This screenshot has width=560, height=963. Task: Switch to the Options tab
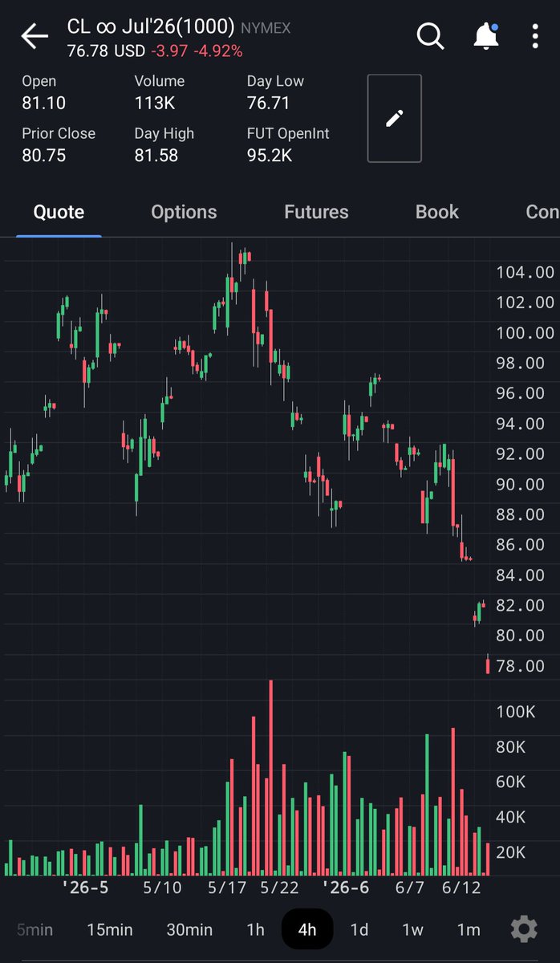[184, 212]
